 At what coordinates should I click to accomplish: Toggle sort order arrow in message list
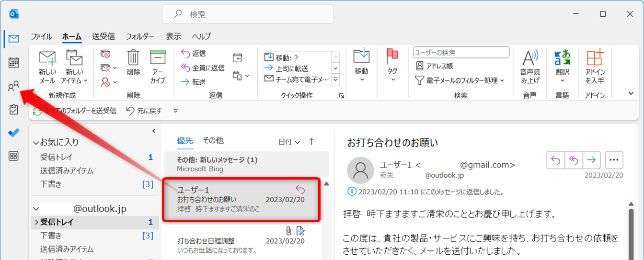(311, 142)
